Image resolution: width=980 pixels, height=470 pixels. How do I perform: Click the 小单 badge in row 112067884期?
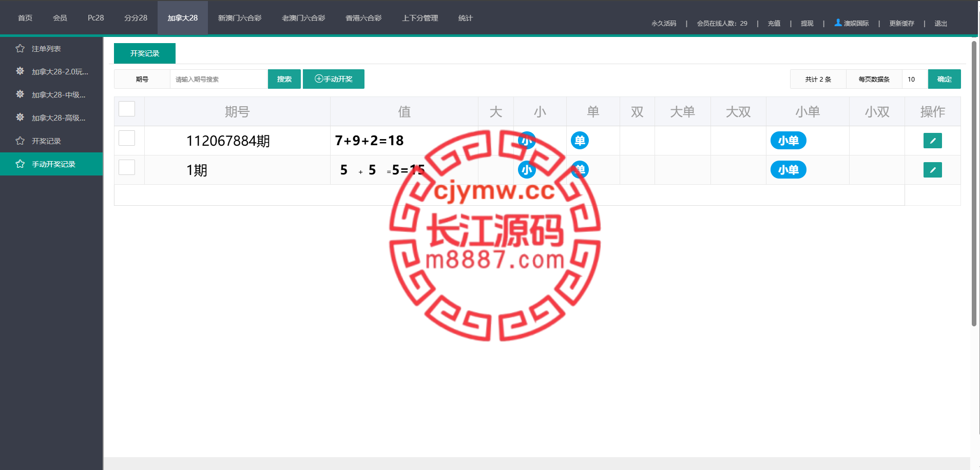coord(788,141)
